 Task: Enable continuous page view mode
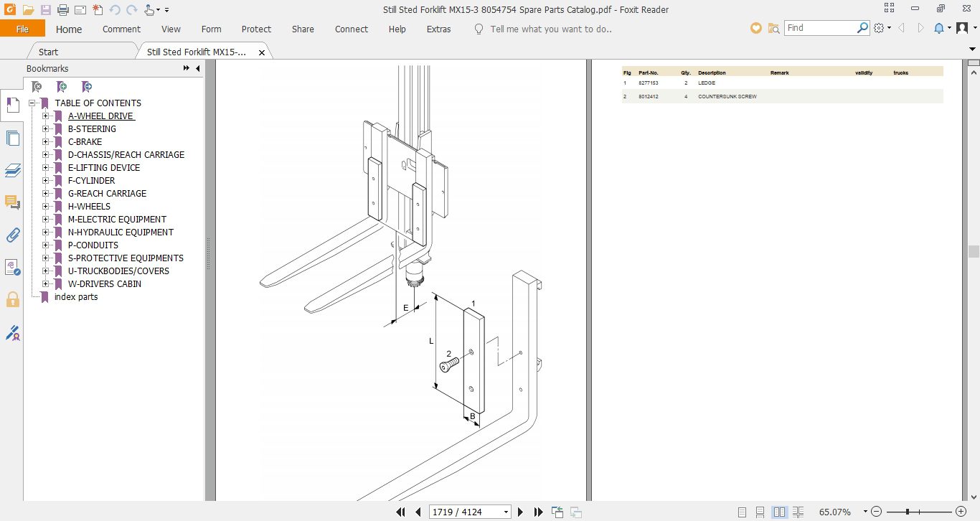click(x=760, y=512)
